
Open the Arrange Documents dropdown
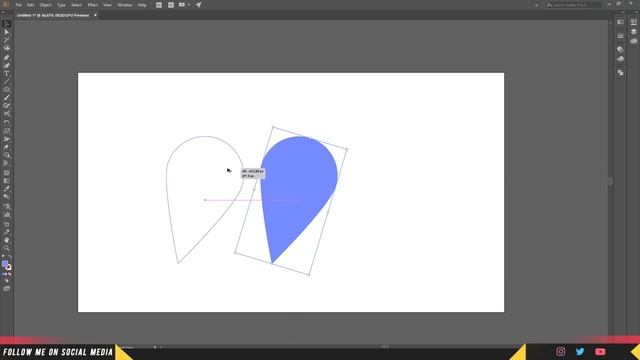[184, 5]
